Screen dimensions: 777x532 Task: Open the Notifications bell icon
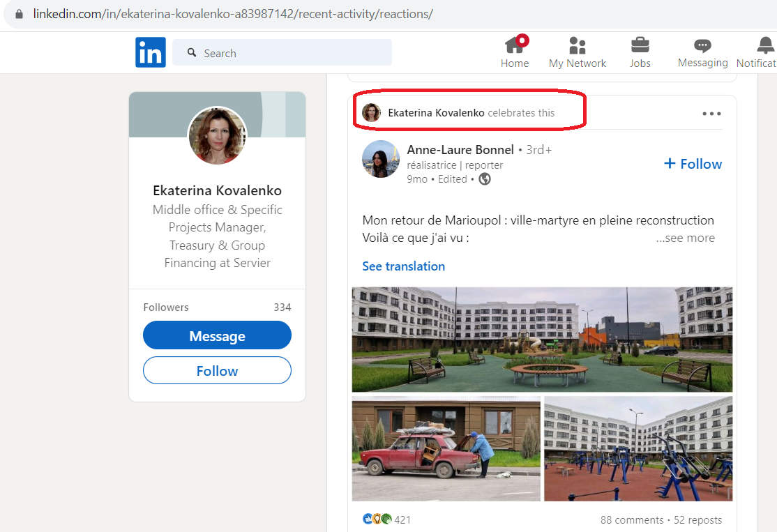pos(765,45)
